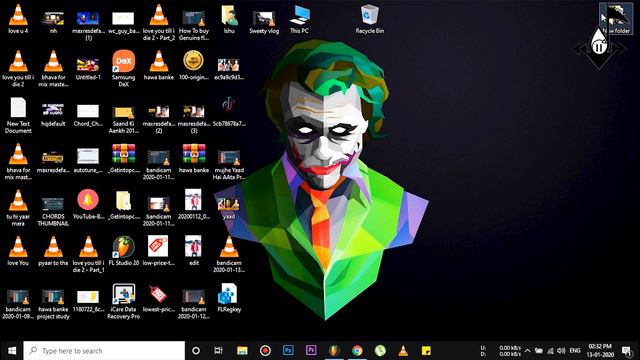Select the 'hawa banke project study' video
This screenshot has width=640, height=360.
53,297
